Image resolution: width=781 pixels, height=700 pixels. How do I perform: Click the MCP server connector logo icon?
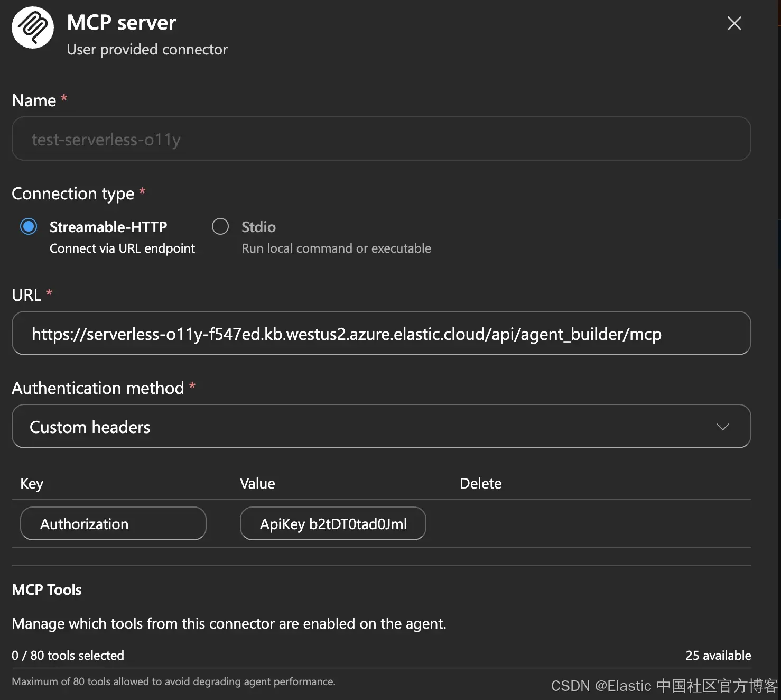[33, 27]
